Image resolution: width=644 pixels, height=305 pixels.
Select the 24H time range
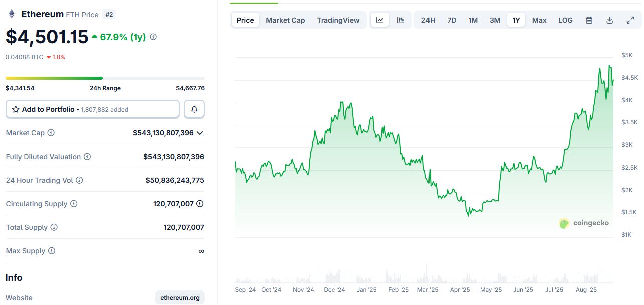coord(428,20)
